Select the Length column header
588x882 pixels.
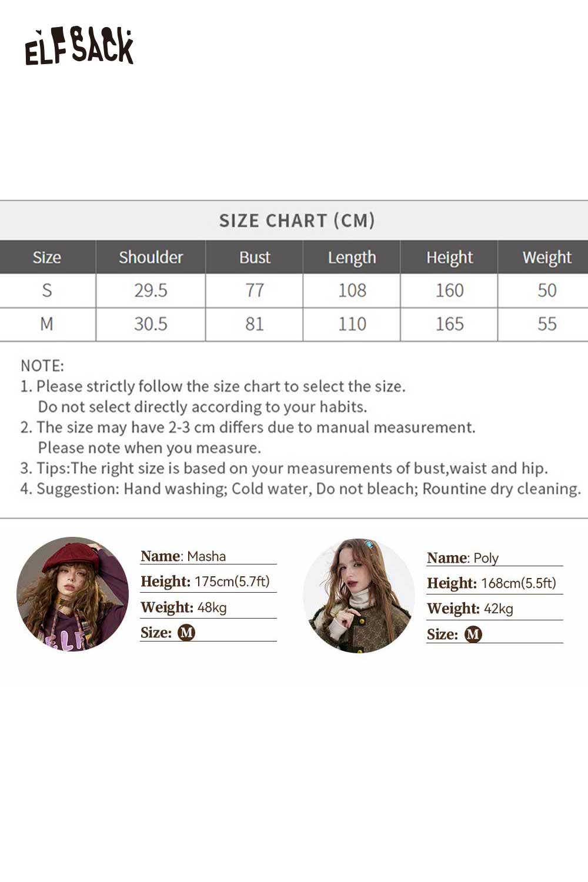[x=352, y=257]
